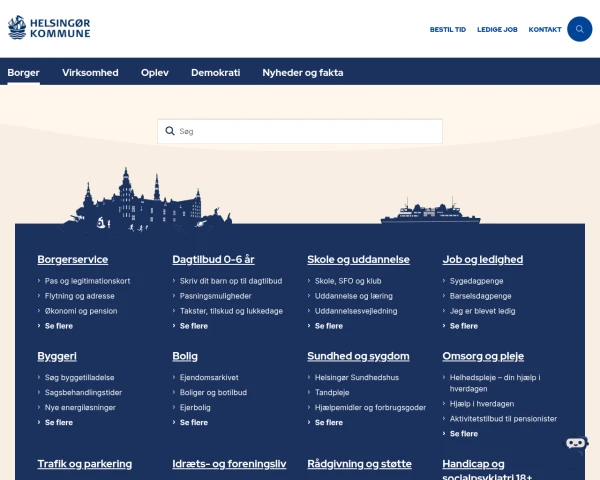Open Jeg er blevet ledig
600x480 pixels.
pyautogui.click(x=482, y=311)
